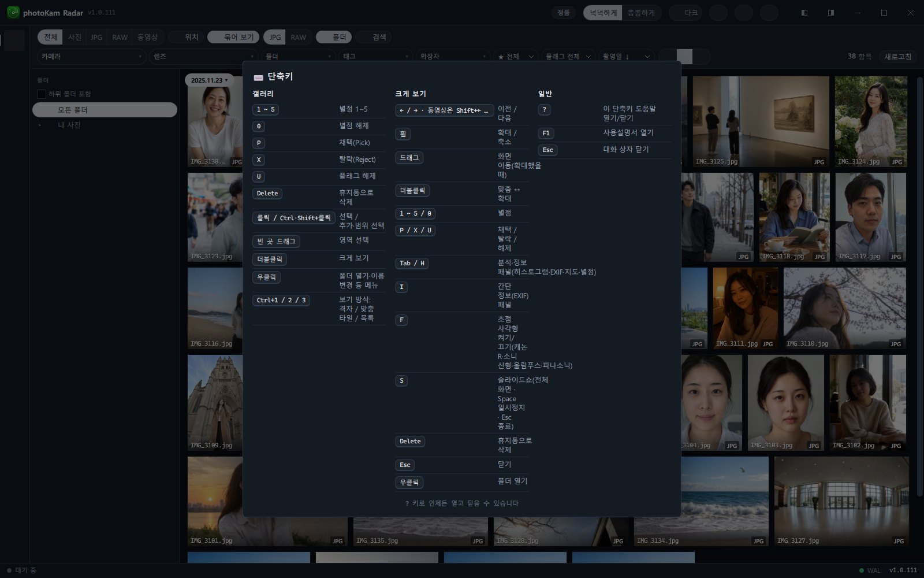This screenshot has height=578, width=924.
Task: Toggle the 다크 theme switch
Action: pos(685,13)
